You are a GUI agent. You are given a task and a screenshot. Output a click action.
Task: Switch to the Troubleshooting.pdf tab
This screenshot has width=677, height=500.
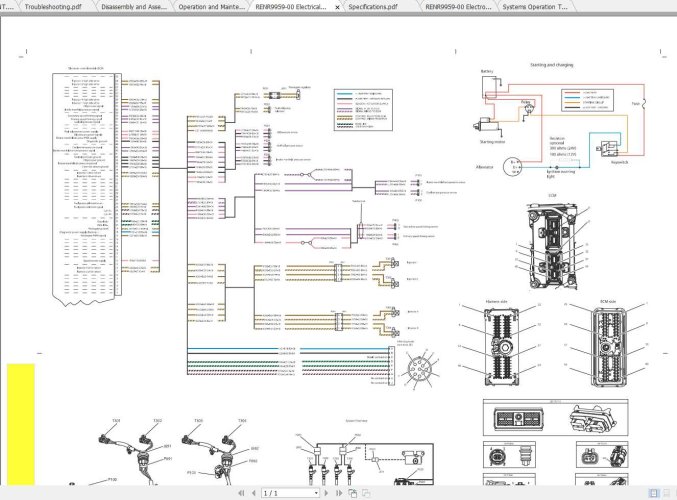pyautogui.click(x=57, y=6)
